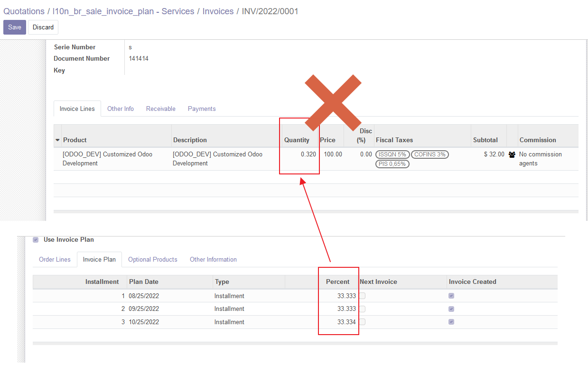
Task: Click the Next Invoice column header
Action: (378, 282)
